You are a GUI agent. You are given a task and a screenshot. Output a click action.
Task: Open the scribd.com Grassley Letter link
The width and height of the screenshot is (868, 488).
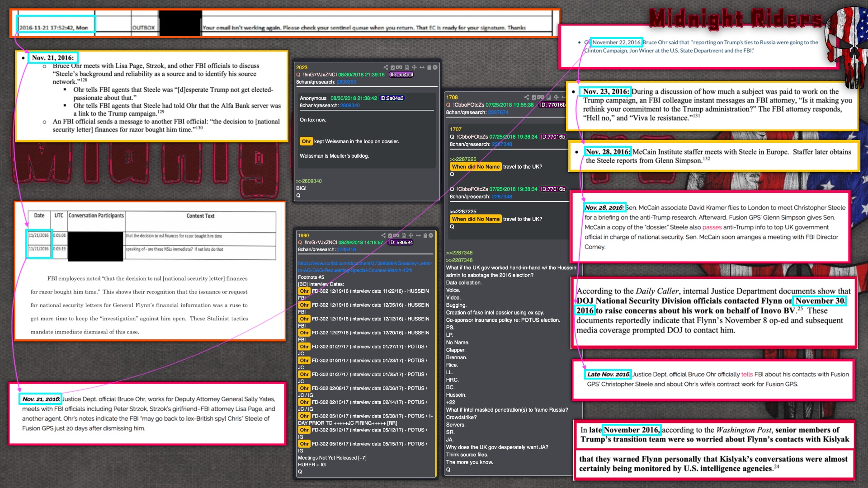pos(365,267)
